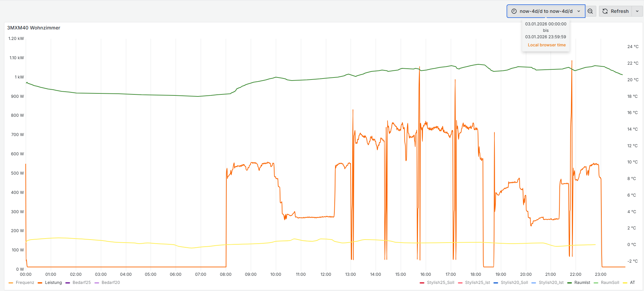Screen dimensions: 644x291
Task: Toggle Stylish25_Ist series in legend
Action: [477, 283]
